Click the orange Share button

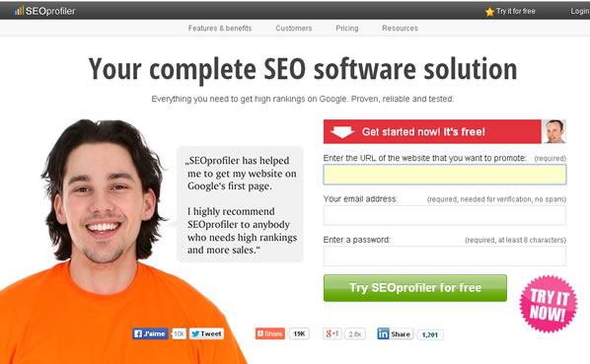pyautogui.click(x=269, y=333)
